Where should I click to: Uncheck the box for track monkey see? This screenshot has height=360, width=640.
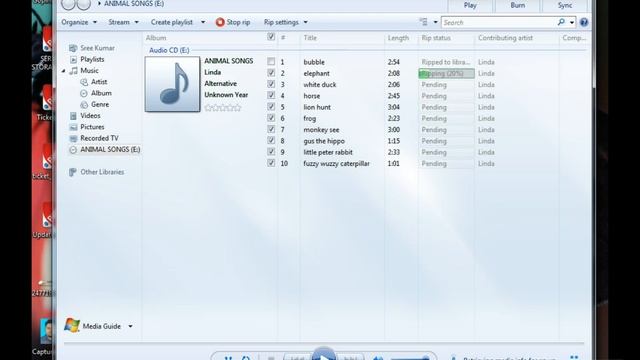pyautogui.click(x=271, y=129)
